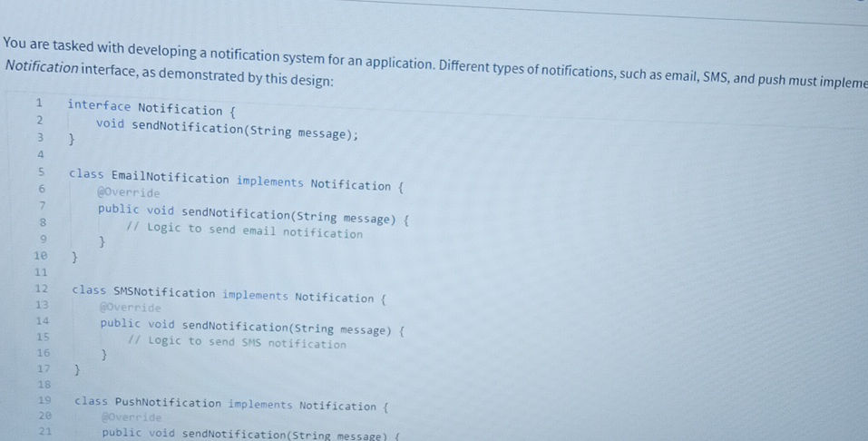Click 'interface Notification {' code line
The width and height of the screenshot is (868, 441).
pos(152,109)
